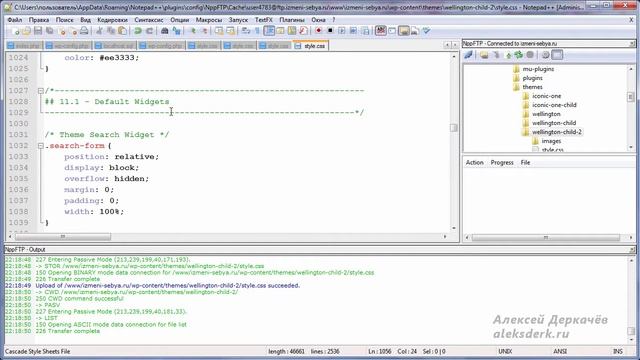Screen dimensions: 640x360
Task: Open the Поиск menu
Action: pyautogui.click(x=64, y=20)
